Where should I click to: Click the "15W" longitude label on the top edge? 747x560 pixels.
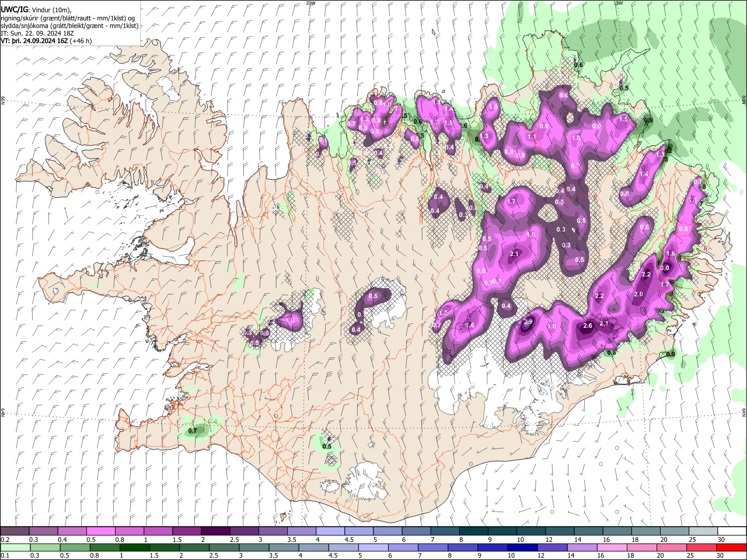pos(618,3)
